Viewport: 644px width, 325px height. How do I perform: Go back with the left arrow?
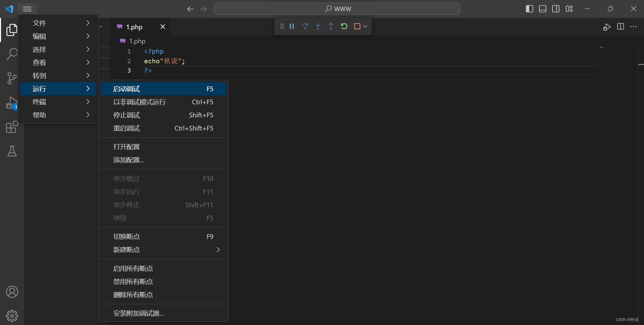pos(190,9)
